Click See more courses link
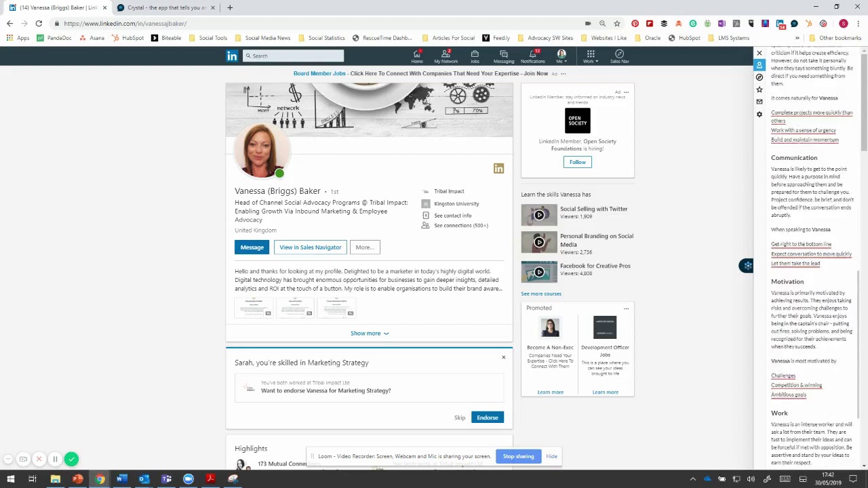This screenshot has width=868, height=488. tap(541, 293)
